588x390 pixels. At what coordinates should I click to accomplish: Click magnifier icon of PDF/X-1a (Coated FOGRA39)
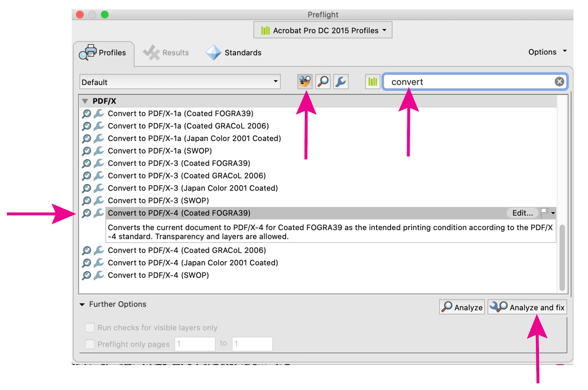87,114
